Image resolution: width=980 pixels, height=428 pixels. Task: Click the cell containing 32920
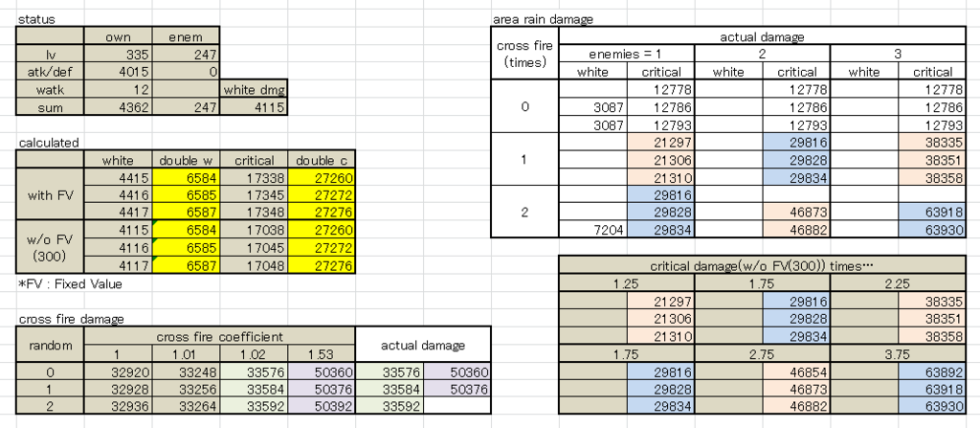click(118, 372)
